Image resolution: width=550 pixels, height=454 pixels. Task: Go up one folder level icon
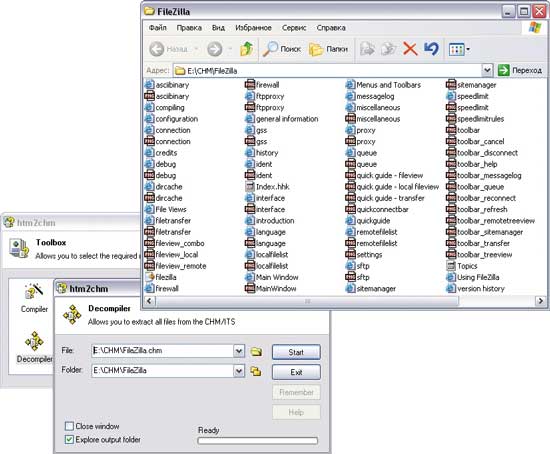click(246, 49)
